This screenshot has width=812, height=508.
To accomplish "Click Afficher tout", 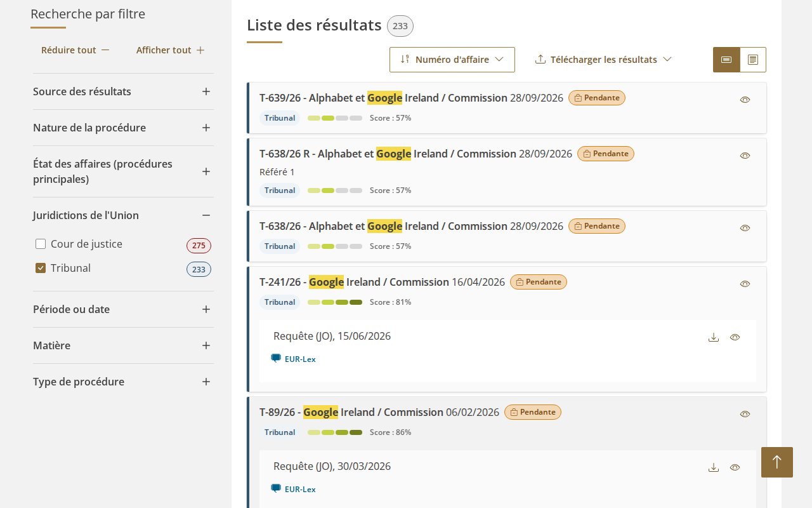I will click(170, 50).
